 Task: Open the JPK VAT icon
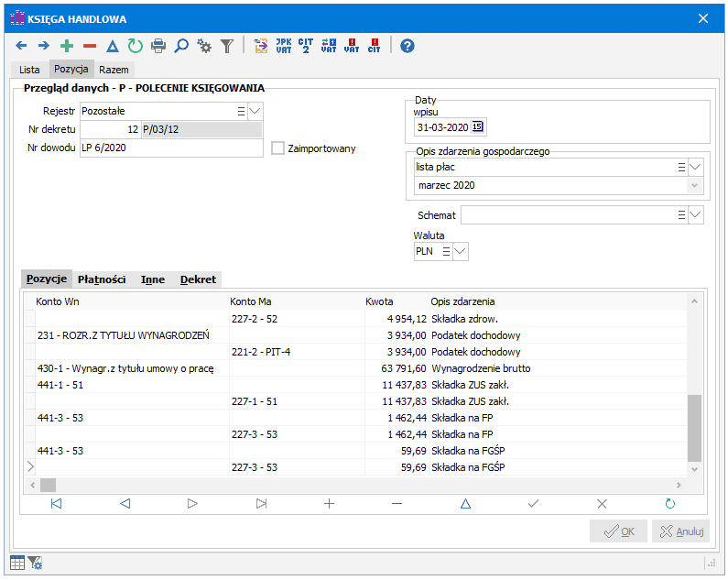(x=284, y=46)
